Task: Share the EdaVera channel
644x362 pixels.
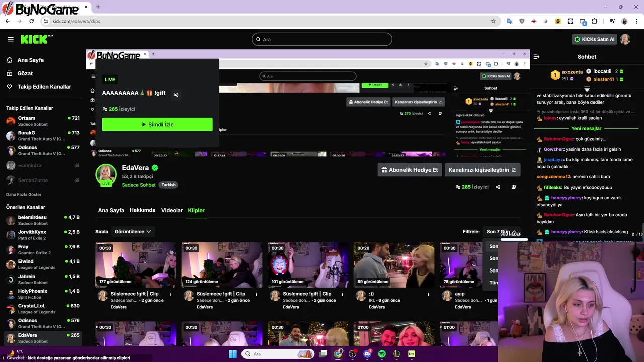Action: click(498, 187)
